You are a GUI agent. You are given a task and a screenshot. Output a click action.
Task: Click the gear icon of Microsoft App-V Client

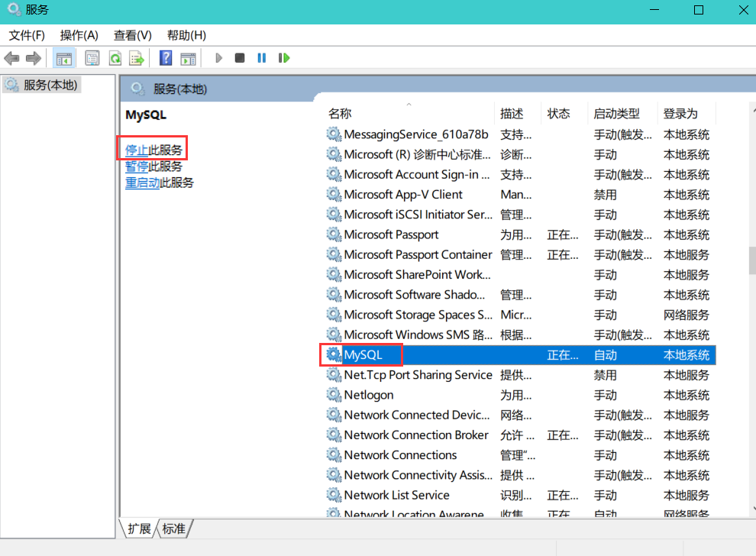tap(334, 194)
